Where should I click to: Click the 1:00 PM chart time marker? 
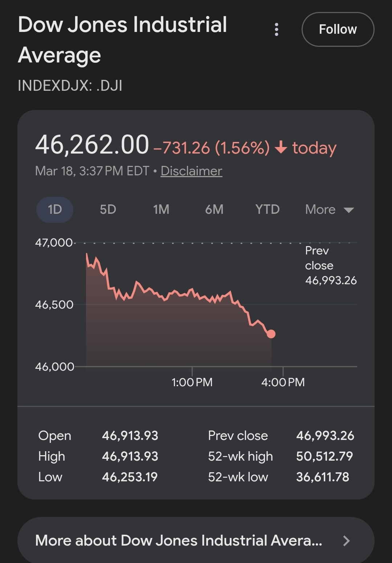(x=192, y=382)
